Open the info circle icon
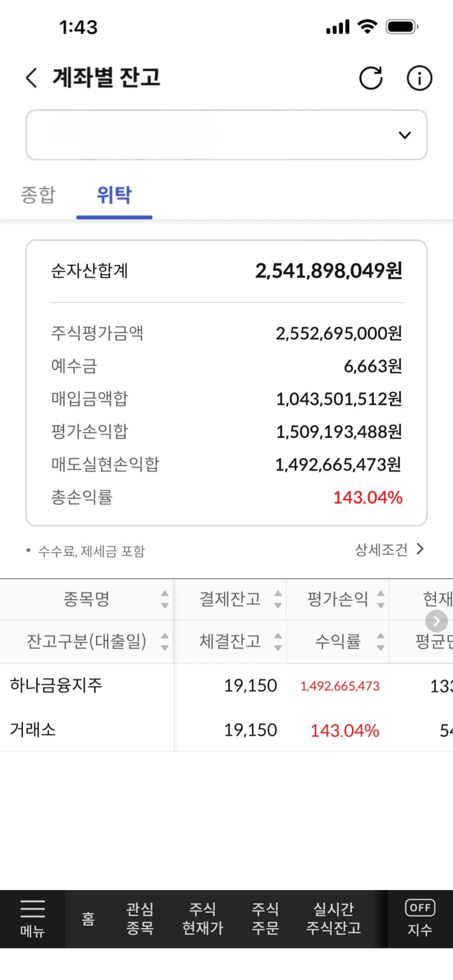Viewport: 453px width, 980px height. point(419,78)
